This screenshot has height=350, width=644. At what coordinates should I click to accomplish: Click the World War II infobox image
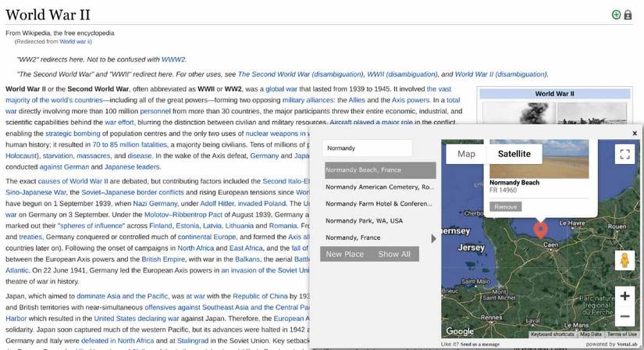click(x=554, y=112)
